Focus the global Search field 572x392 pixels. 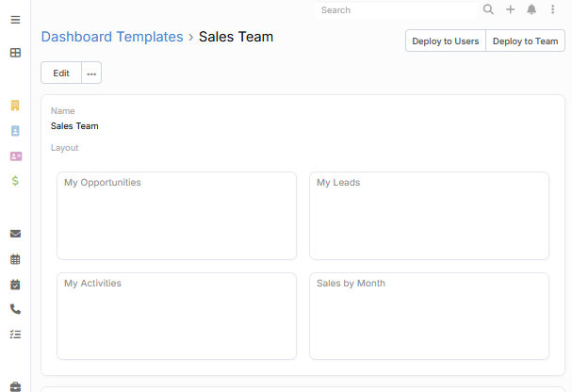point(398,10)
